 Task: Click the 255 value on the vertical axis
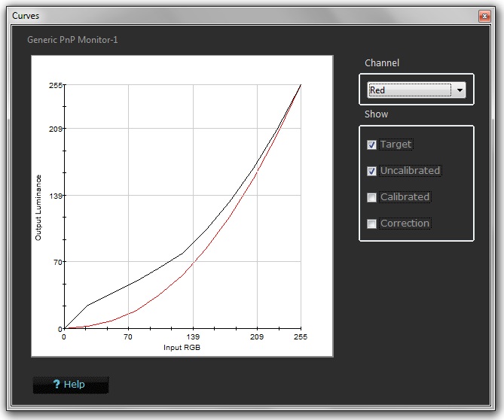[x=55, y=85]
